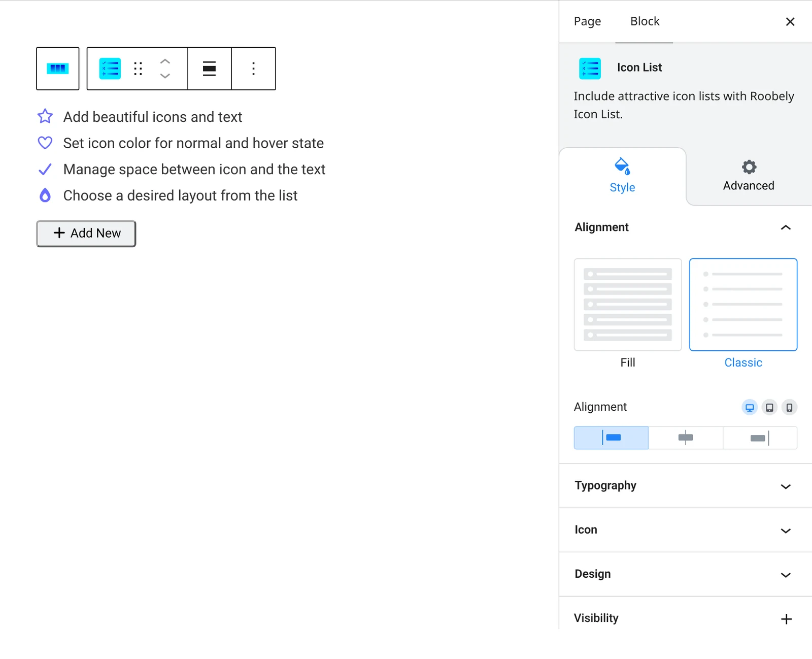The image size is (812, 659).
Task: Switch to the Block tab
Action: tap(645, 21)
